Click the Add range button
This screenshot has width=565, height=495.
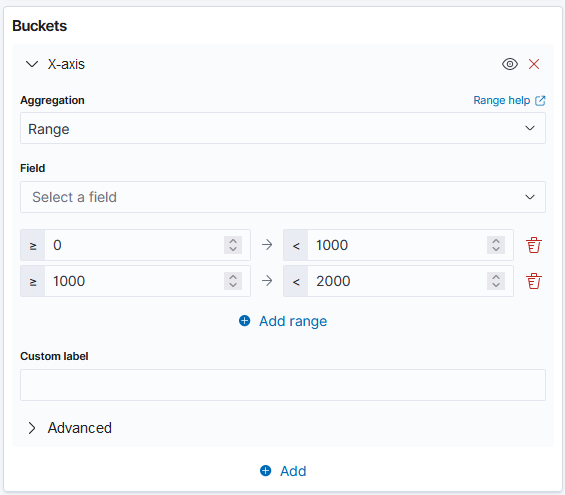(283, 321)
